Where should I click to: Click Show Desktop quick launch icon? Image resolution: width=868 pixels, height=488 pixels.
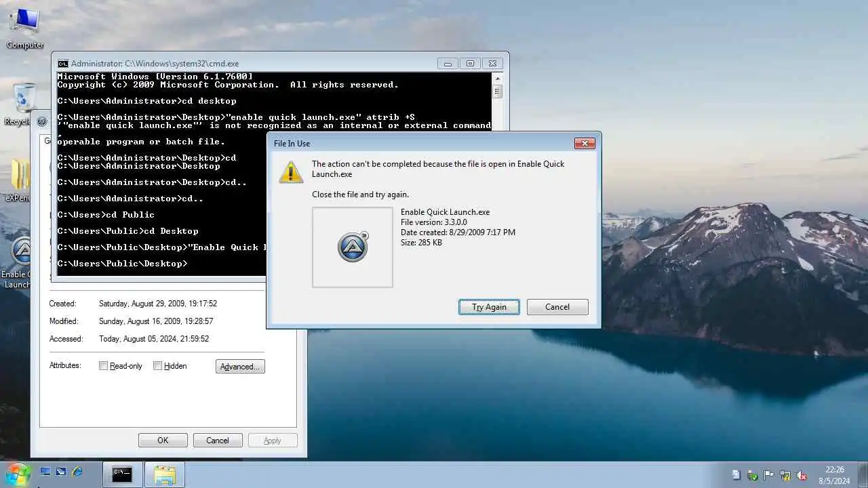[45, 472]
